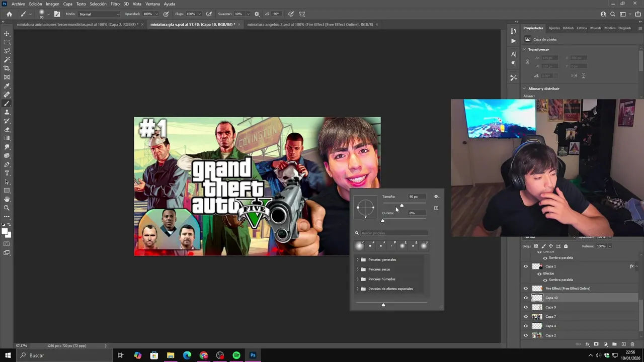Viewport: 644px width, 362px height.
Task: Select the Move tool
Action: tap(7, 34)
